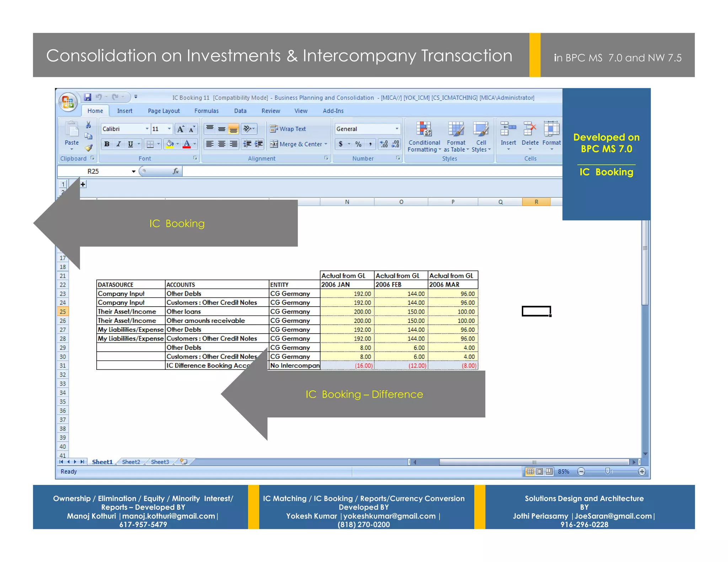Open the General number format dropdown
Screen dimensions: 728x562
click(397, 129)
